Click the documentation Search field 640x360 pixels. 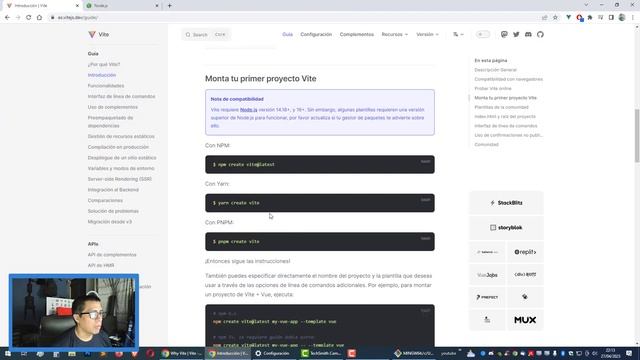coord(206,35)
